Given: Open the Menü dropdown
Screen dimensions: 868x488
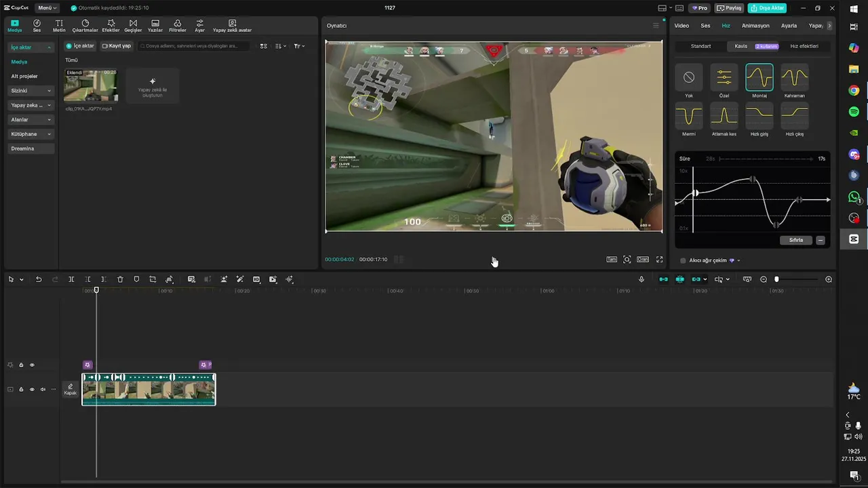Looking at the screenshot, I should click(47, 8).
